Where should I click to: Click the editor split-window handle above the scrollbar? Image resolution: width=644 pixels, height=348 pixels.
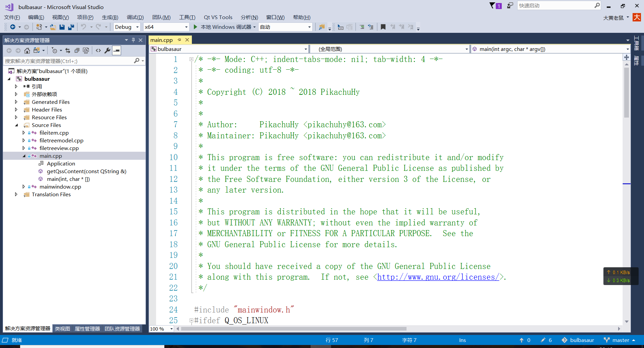pos(627,57)
